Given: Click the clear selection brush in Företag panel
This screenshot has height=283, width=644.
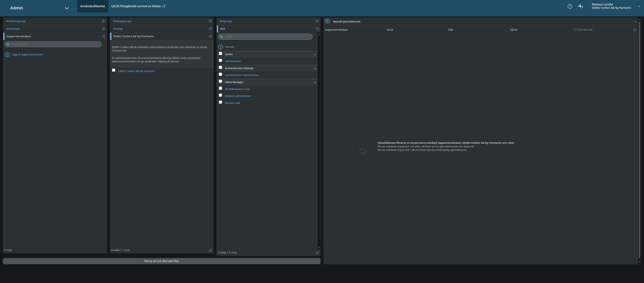Looking at the screenshot, I should pyautogui.click(x=210, y=250).
